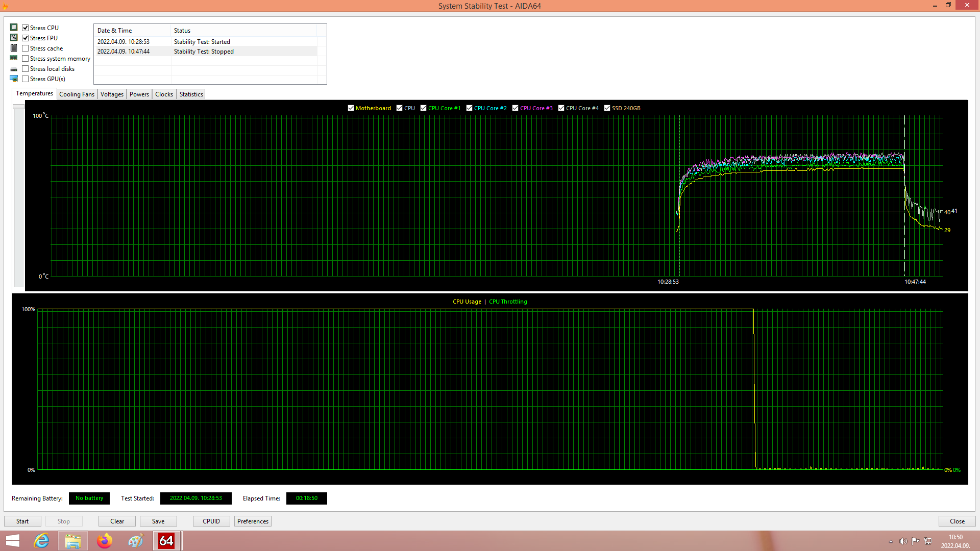
Task: Click the monitor icon beside Stress GPU(s)
Action: 14,79
